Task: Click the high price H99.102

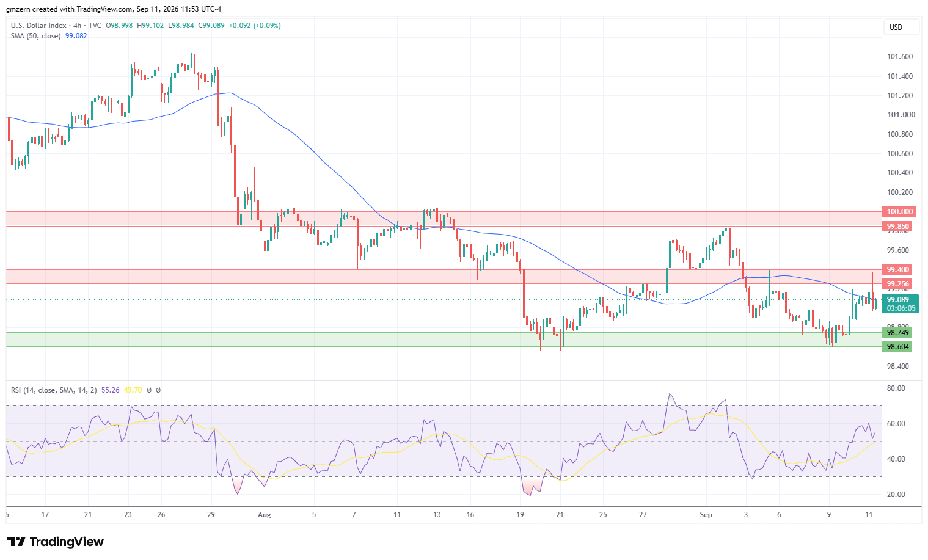Action: [150, 26]
